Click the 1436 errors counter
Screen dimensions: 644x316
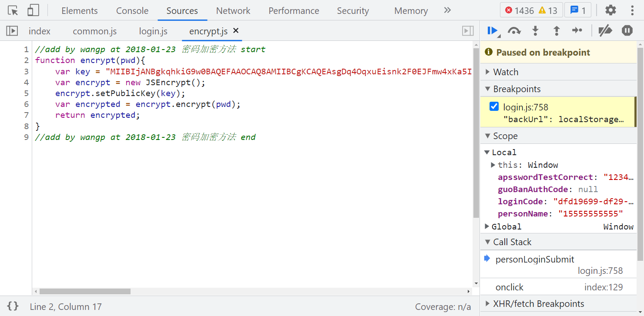(519, 10)
